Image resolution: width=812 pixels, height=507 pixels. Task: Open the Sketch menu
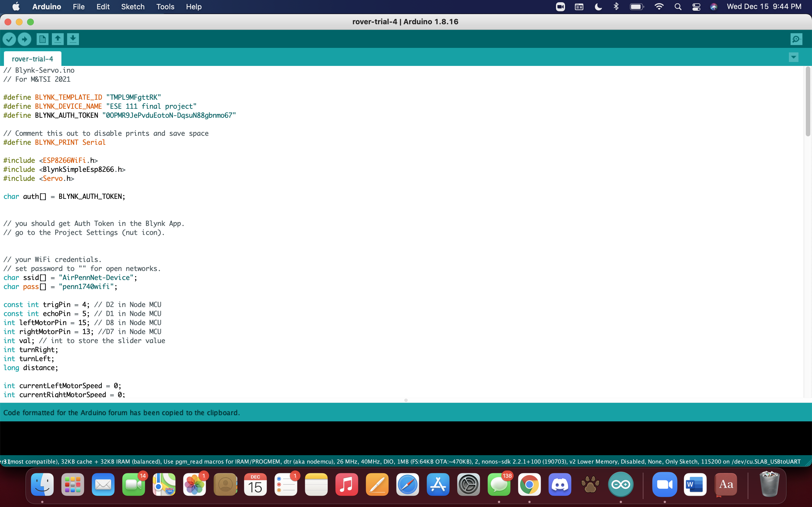click(x=133, y=7)
